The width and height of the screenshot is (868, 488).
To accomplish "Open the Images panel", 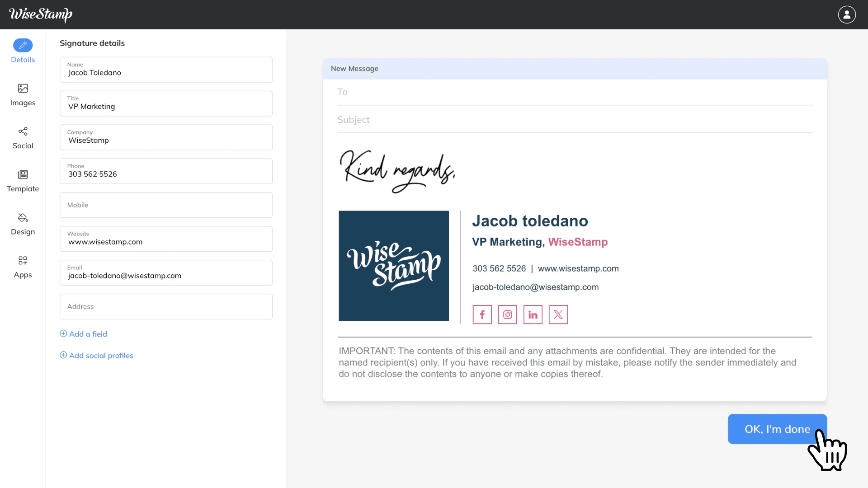I will (x=23, y=94).
